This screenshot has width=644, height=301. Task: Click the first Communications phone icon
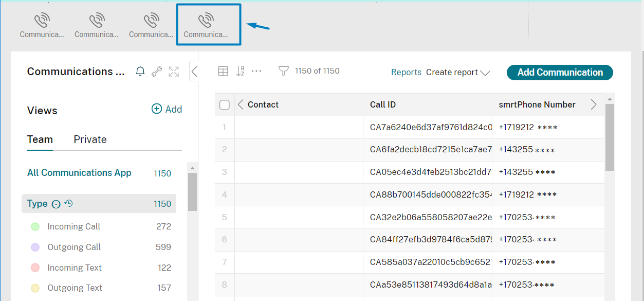pyautogui.click(x=42, y=25)
